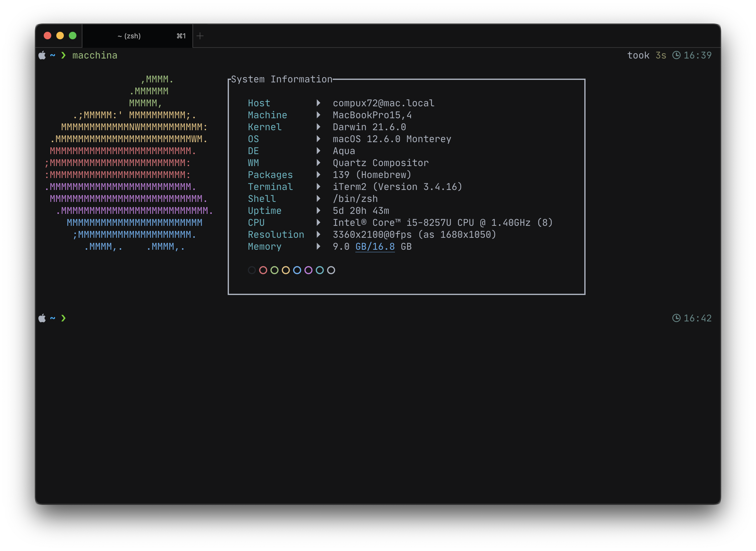Click the blue color circle
Image resolution: width=756 pixels, height=551 pixels.
point(297,270)
